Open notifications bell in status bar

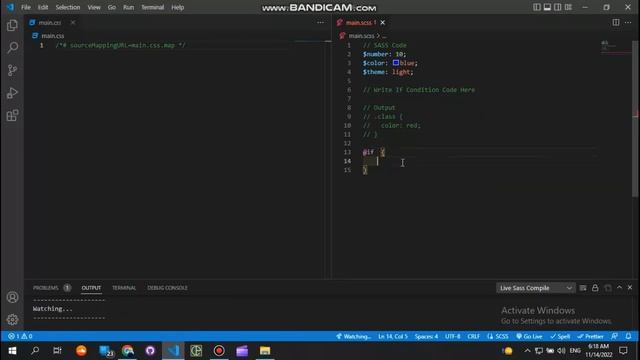628,336
